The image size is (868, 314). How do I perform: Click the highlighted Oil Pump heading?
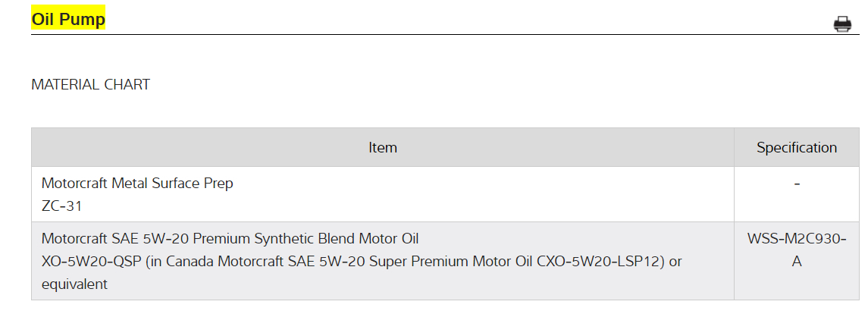(68, 19)
